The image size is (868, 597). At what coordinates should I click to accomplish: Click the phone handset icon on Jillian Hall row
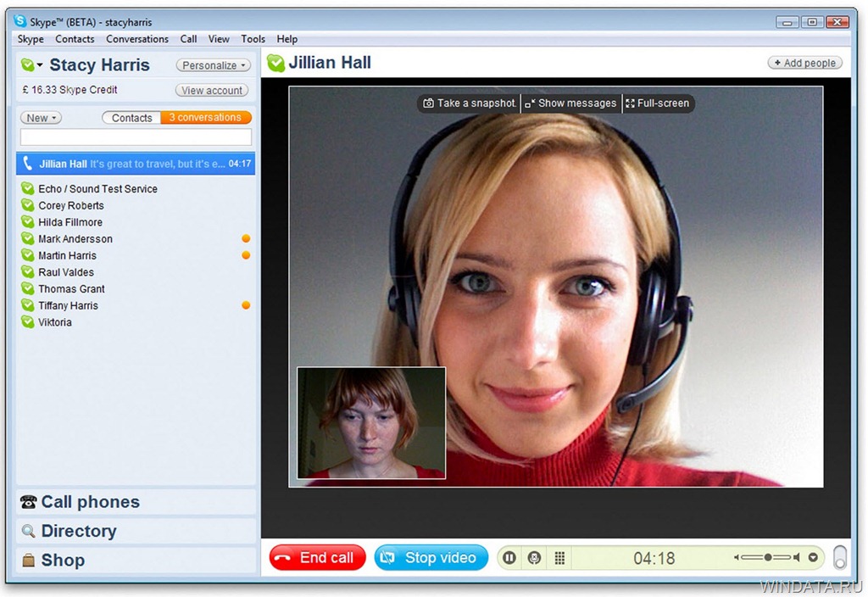(27, 164)
